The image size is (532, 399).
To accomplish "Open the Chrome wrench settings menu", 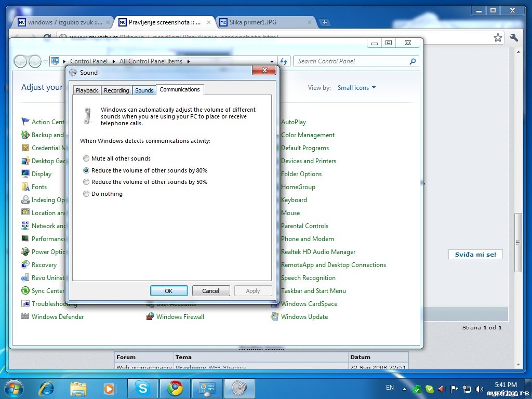I will tap(514, 37).
